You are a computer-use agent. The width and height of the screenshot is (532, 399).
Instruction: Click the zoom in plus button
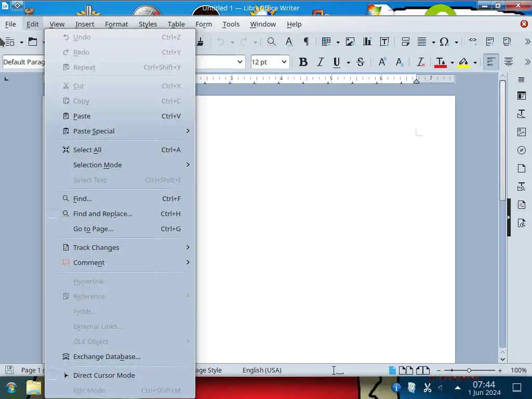(500, 370)
